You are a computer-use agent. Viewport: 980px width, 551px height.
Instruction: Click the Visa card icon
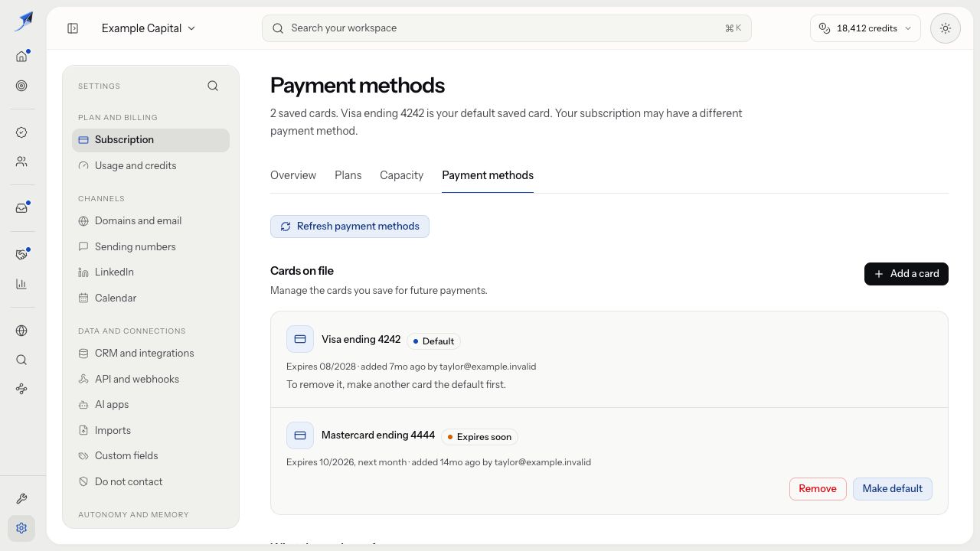coord(300,339)
